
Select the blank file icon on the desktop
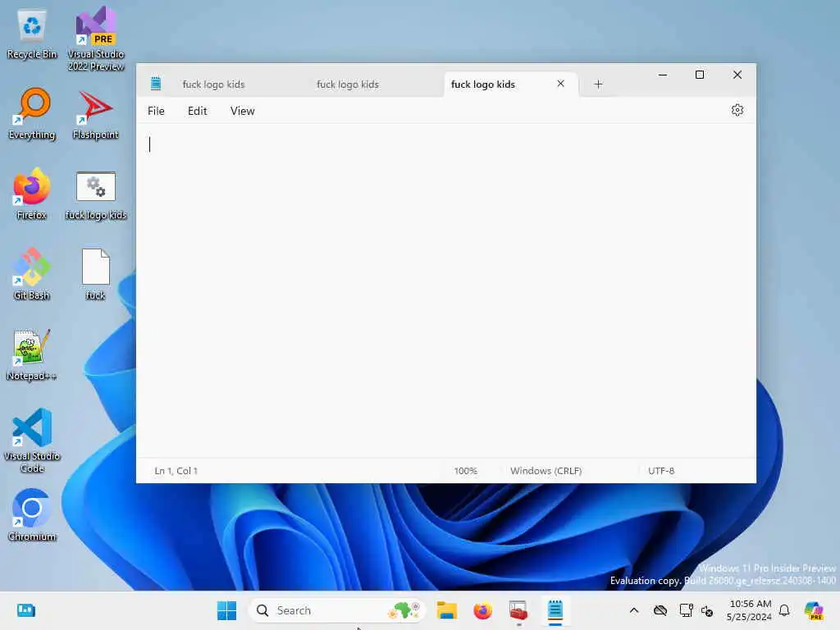[95, 274]
